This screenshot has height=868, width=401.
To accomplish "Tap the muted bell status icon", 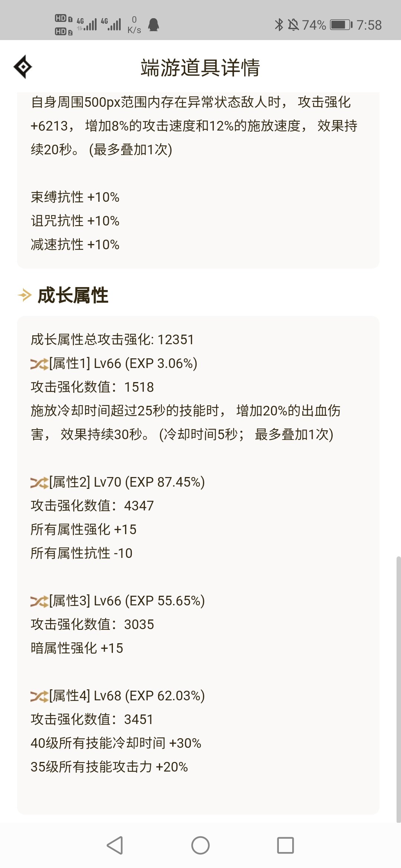I will 293,25.
